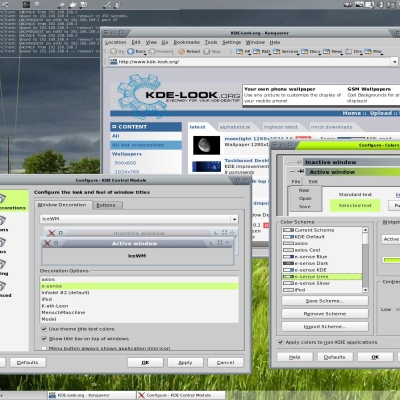This screenshot has height=400, width=400.
Task: Open the HP bookmark folder icon
Action: [x=239, y=51]
